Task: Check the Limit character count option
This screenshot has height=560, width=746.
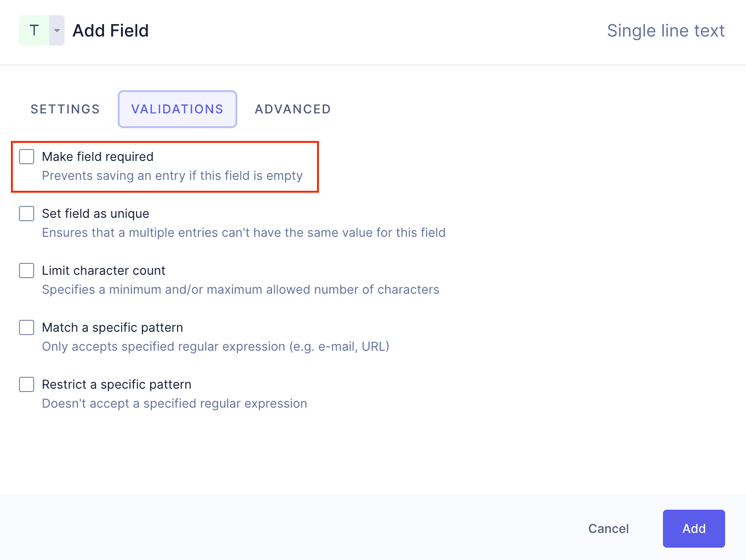Action: pyautogui.click(x=26, y=271)
